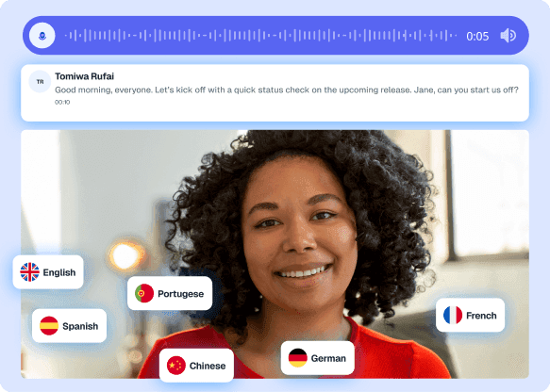The image size is (550, 392).
Task: Choose Spanish language label
Action: pyautogui.click(x=80, y=326)
